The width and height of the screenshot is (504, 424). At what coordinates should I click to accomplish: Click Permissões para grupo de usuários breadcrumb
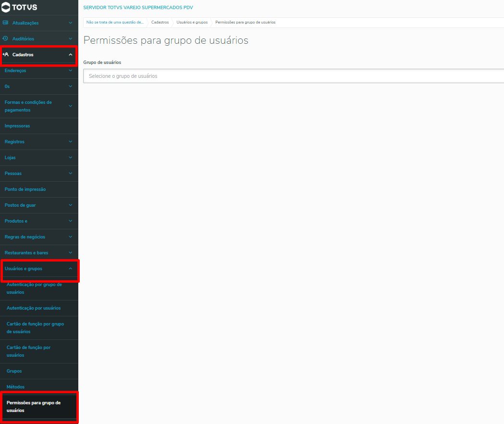click(x=245, y=22)
